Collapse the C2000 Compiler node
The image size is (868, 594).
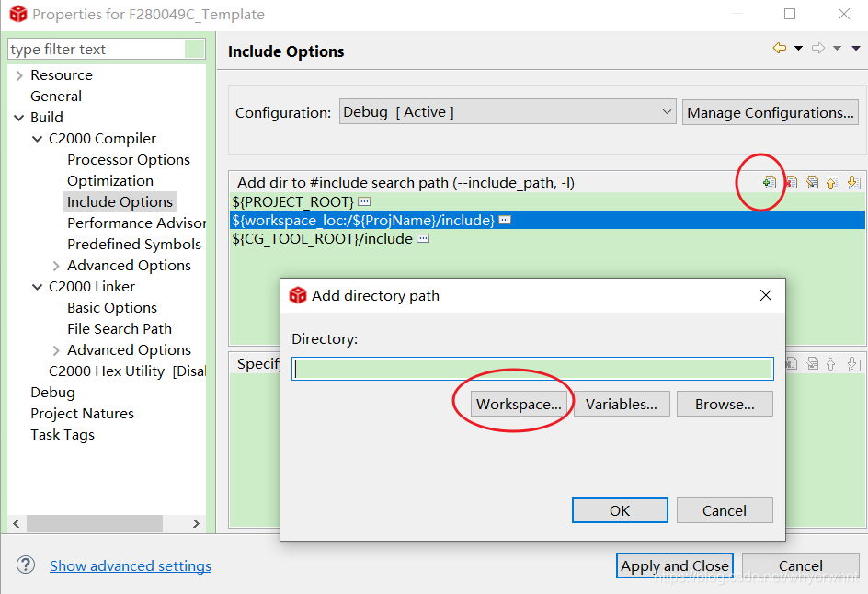tap(37, 139)
